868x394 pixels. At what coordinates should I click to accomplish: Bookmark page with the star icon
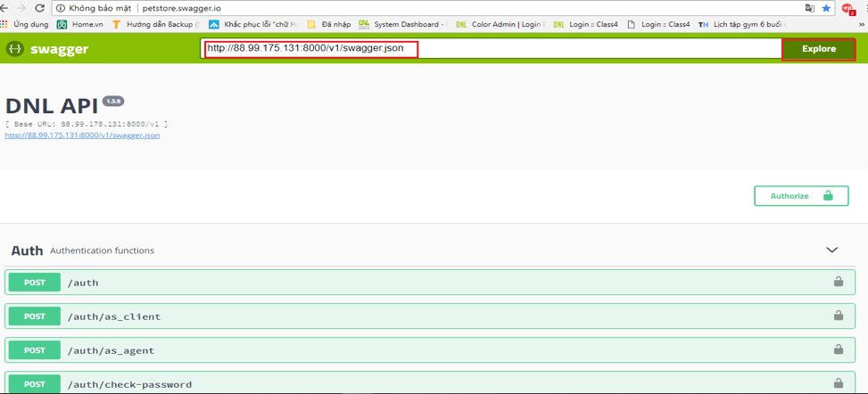pos(826,8)
